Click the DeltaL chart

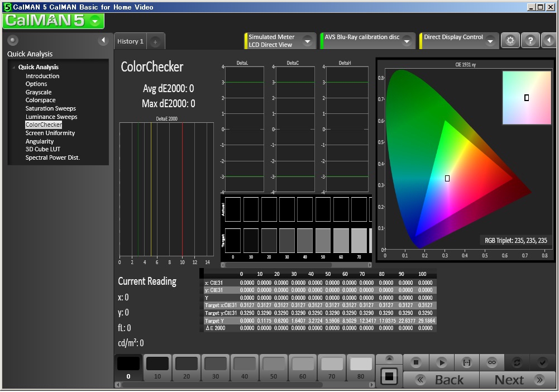click(x=244, y=129)
